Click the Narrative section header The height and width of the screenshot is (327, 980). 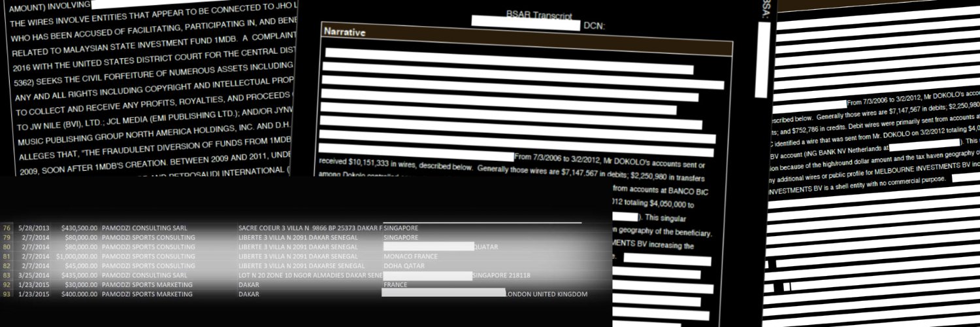[344, 32]
